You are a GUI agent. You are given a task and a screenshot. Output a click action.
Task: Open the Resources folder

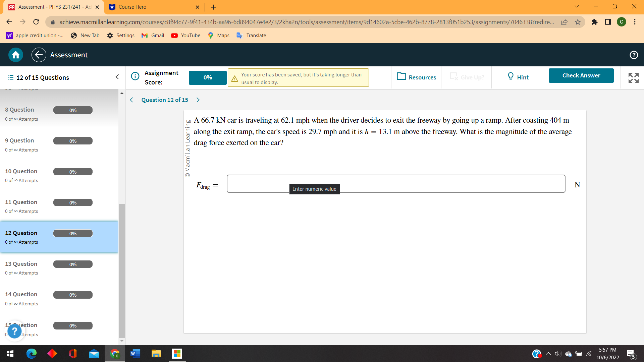pyautogui.click(x=416, y=77)
